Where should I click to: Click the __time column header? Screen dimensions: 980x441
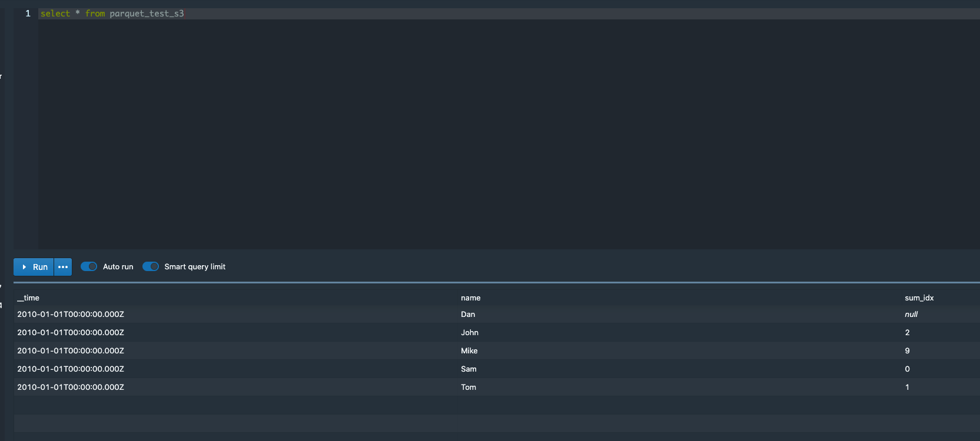pos(28,298)
